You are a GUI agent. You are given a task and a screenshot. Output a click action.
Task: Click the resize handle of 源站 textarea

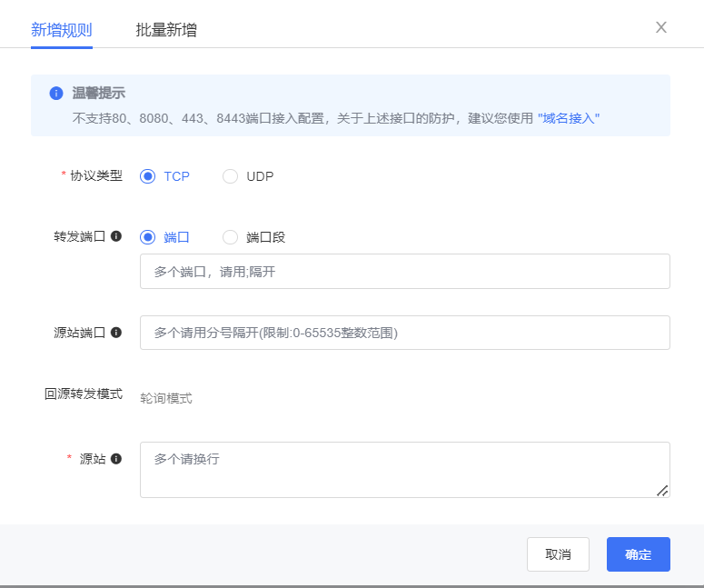click(662, 490)
